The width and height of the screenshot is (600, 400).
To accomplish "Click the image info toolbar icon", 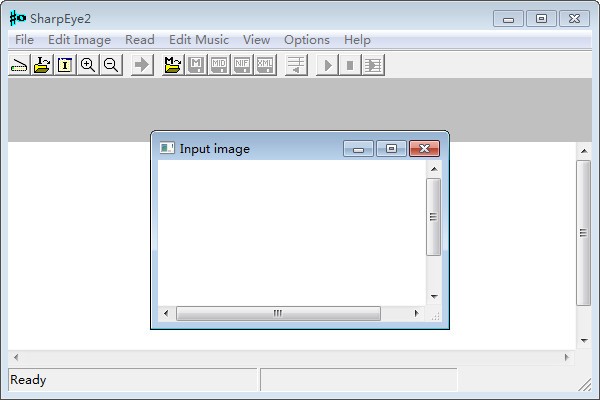I will click(65, 65).
